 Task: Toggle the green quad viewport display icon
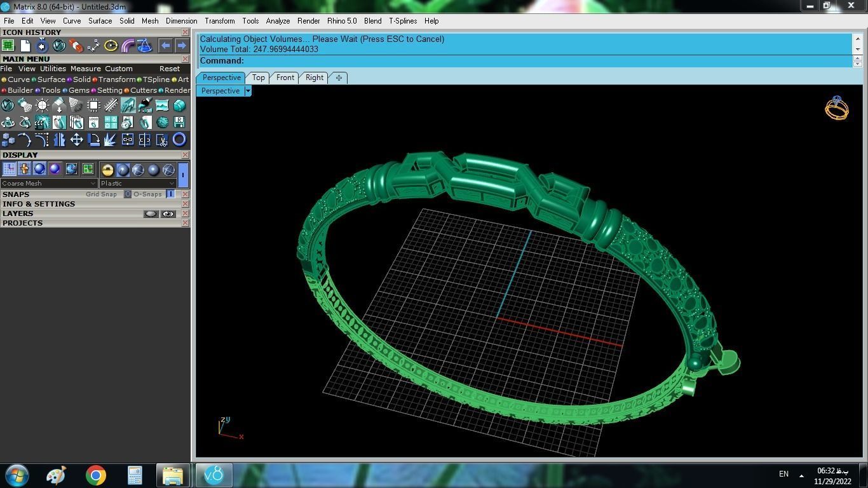[88, 169]
